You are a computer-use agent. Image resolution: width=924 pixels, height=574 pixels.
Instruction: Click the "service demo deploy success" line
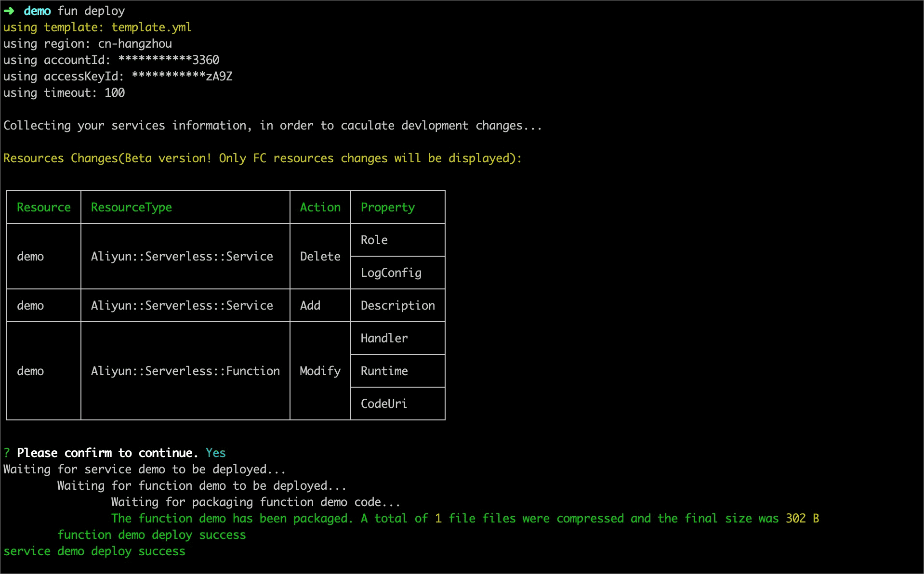94,551
